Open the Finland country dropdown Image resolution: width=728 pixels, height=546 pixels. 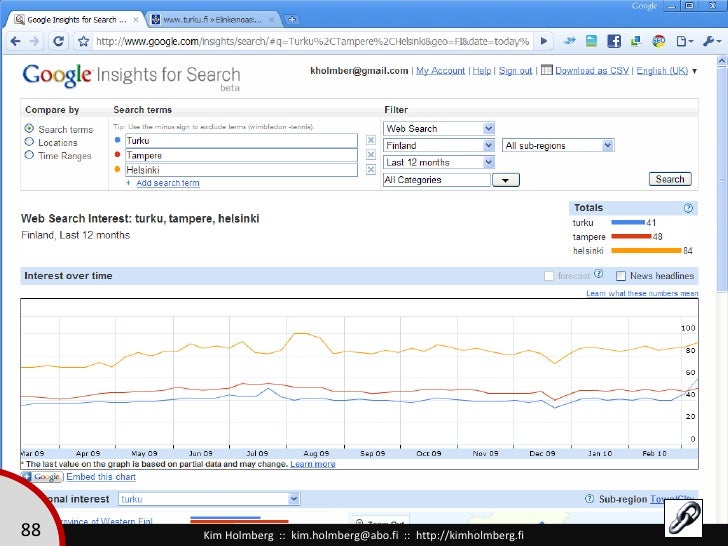click(439, 145)
